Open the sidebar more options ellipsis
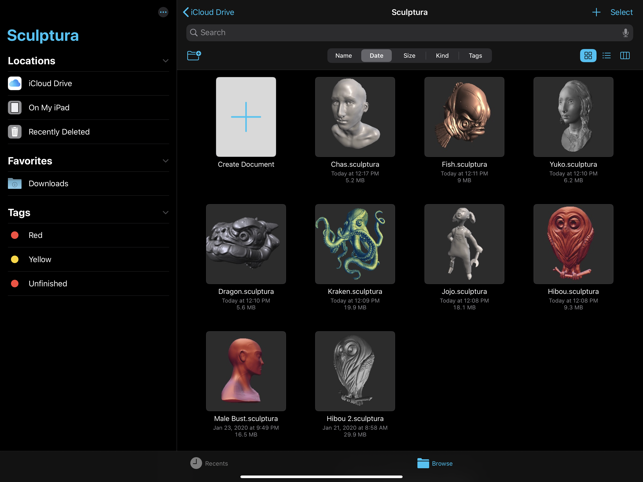 [163, 12]
